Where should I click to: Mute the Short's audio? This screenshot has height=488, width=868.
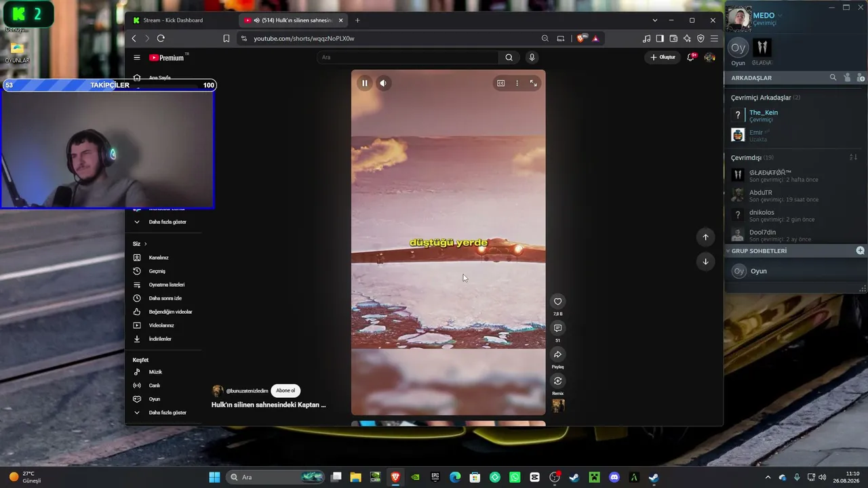tap(383, 83)
